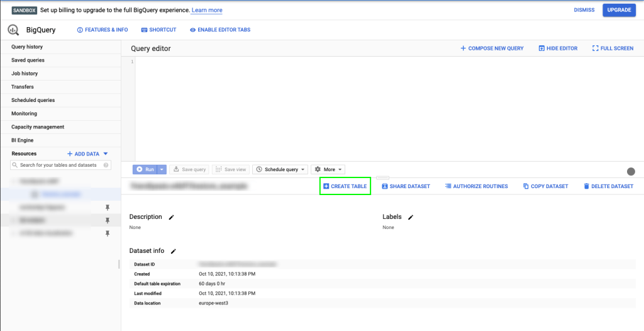
Task: Open Monitoring section
Action: [61, 113]
